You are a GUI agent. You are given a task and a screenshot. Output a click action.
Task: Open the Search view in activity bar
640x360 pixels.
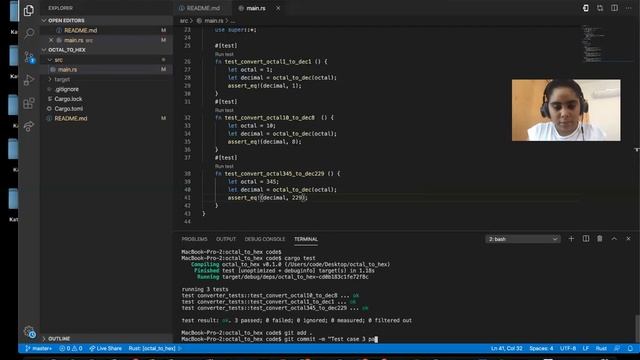pos(29,33)
